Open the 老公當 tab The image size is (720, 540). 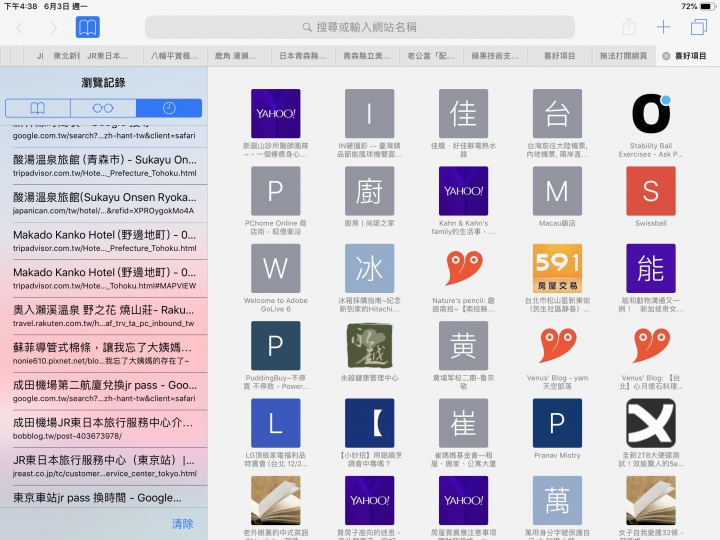point(431,56)
